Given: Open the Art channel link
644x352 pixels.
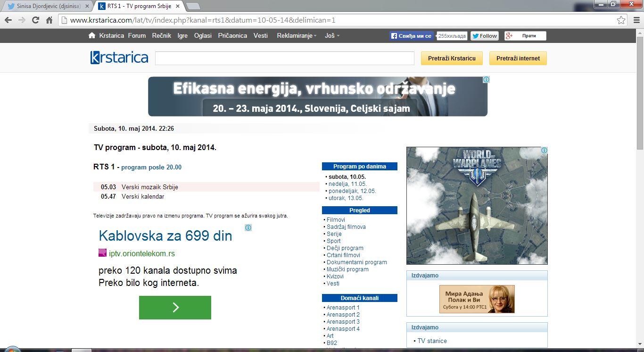Looking at the screenshot, I should click(330, 336).
